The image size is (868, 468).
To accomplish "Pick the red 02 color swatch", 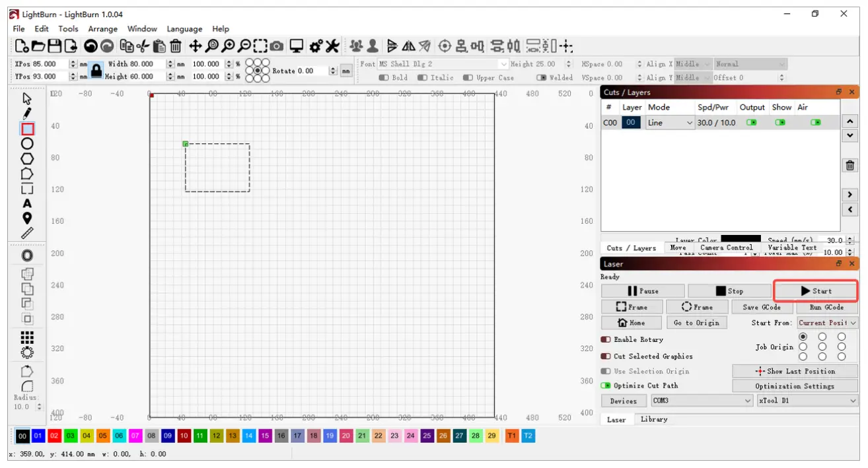I will click(x=54, y=436).
